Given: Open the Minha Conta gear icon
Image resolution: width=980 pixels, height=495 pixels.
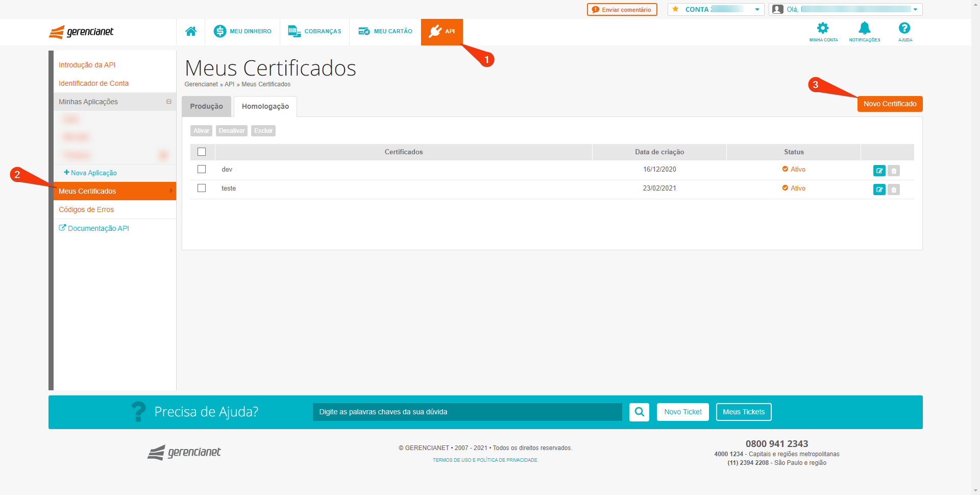Looking at the screenshot, I should click(823, 29).
